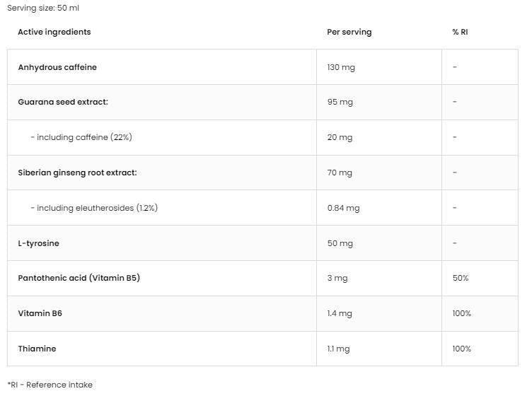The height and width of the screenshot is (396, 532).
Task: Click "including eleutherosides (1.2%)" sub-row text
Action: pos(94,208)
